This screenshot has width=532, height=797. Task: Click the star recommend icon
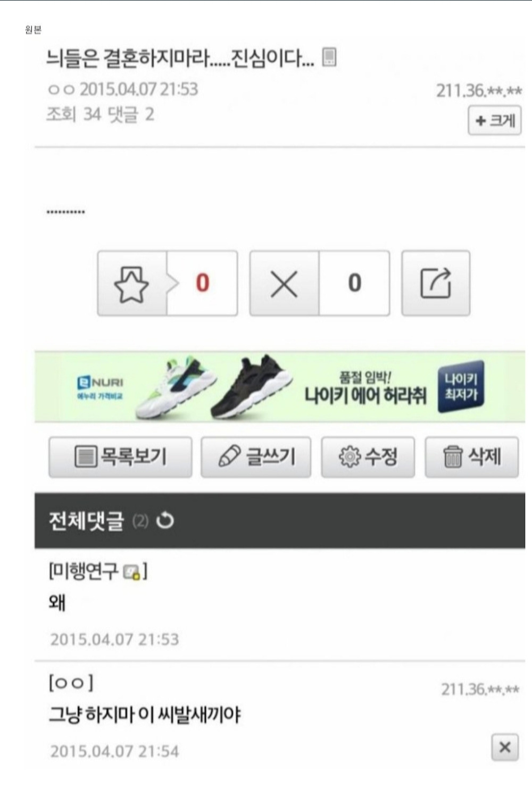coord(131,284)
